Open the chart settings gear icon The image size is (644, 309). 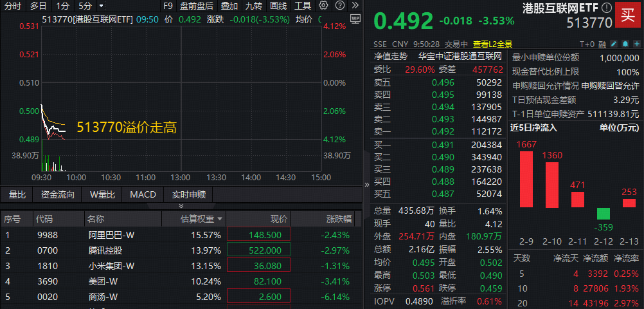point(323,6)
